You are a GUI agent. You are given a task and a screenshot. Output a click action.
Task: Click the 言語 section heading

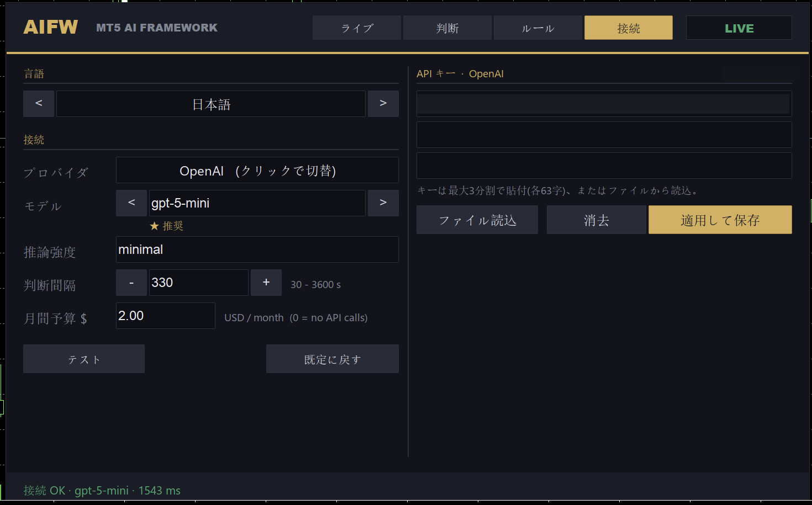pos(34,74)
